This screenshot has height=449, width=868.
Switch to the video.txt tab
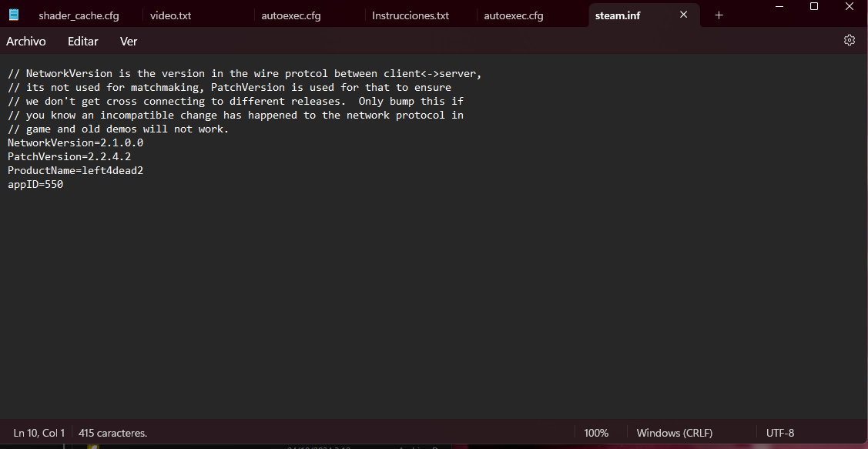click(171, 15)
